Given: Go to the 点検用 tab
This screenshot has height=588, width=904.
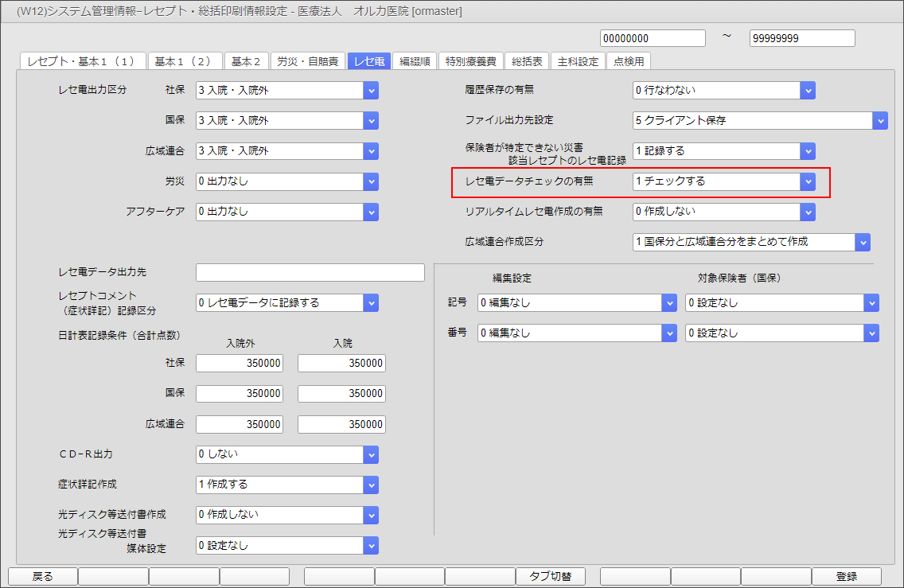Looking at the screenshot, I should 629,61.
